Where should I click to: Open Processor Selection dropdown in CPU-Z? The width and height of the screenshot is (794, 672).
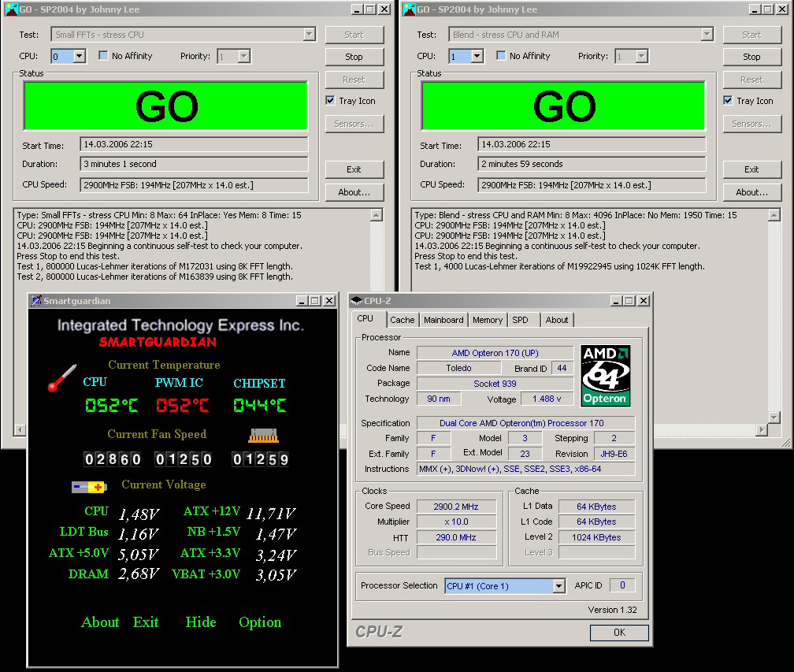coord(558,586)
